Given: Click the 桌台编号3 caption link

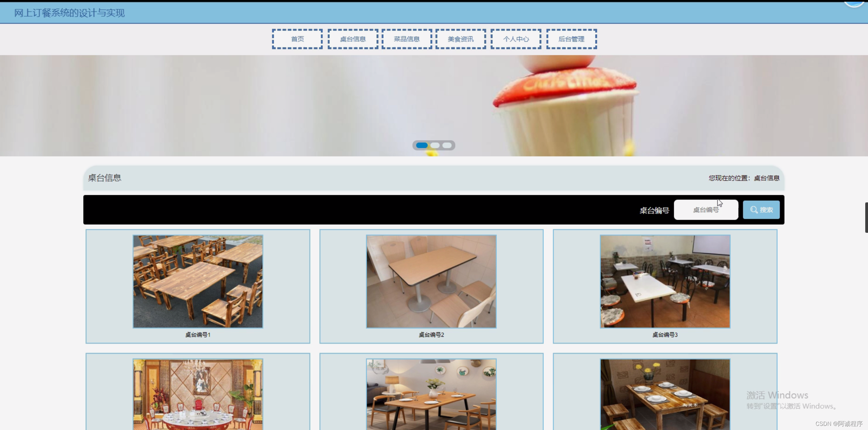Looking at the screenshot, I should pyautogui.click(x=665, y=335).
